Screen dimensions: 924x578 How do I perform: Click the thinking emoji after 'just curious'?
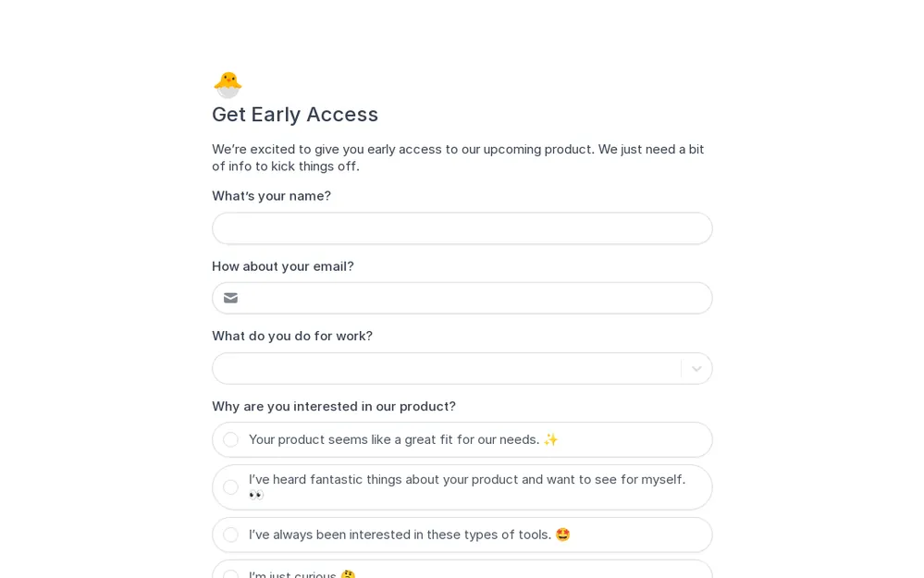(x=348, y=574)
